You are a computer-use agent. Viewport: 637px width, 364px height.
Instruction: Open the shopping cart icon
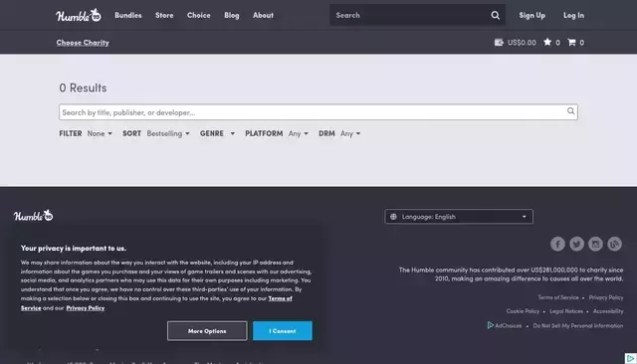click(571, 42)
